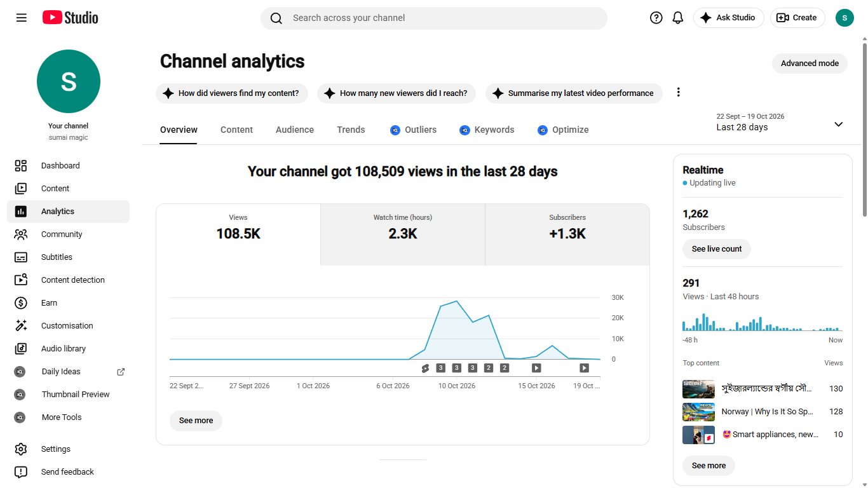Open the Norway video thumbnail in Top content
Image resolution: width=868 pixels, height=488 pixels.
coord(698,412)
